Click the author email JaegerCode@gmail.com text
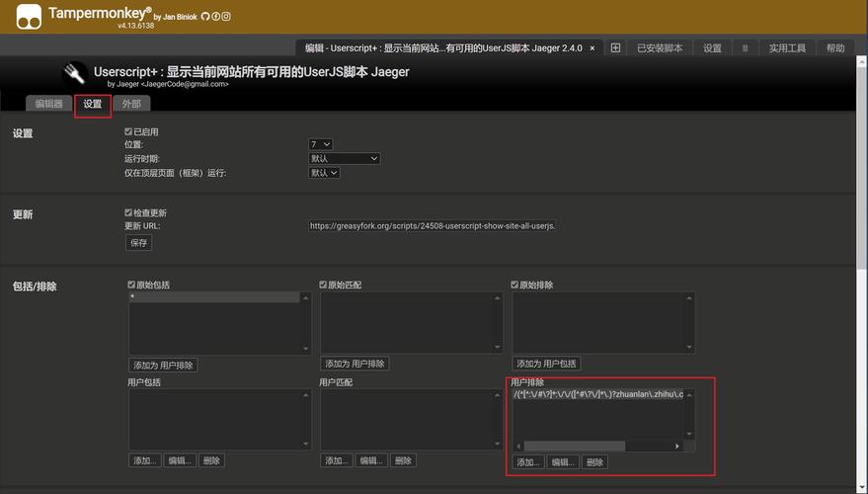This screenshot has width=868, height=494. (185, 84)
